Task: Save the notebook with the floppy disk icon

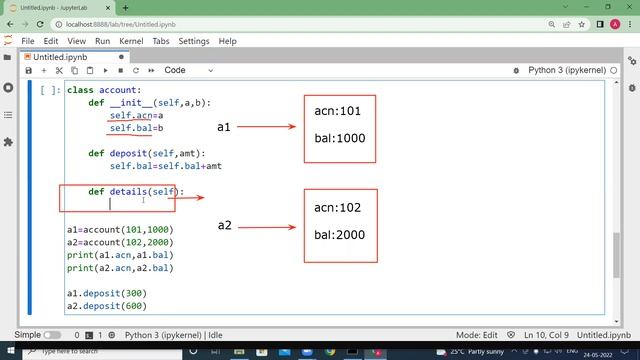Action: (x=29, y=71)
